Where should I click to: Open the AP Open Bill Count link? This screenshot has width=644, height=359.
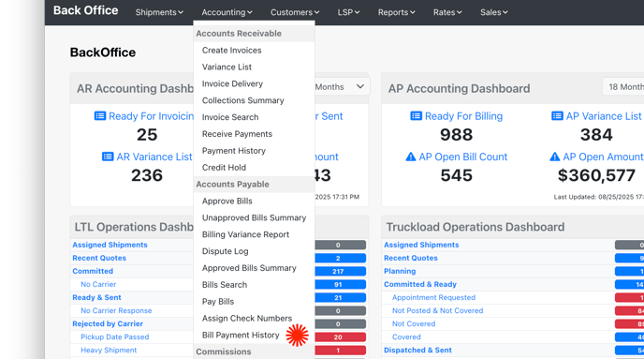463,157
